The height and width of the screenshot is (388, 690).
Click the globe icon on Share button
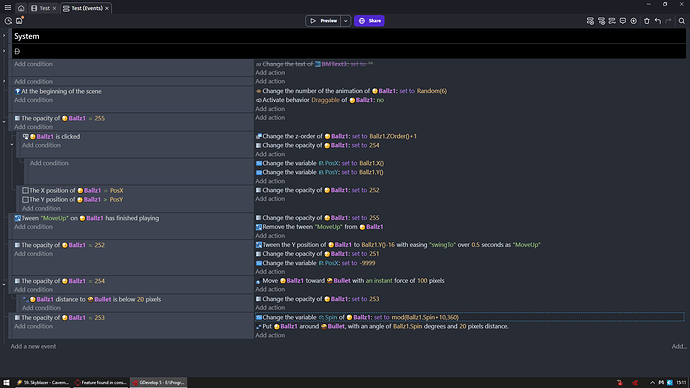pyautogui.click(x=362, y=21)
